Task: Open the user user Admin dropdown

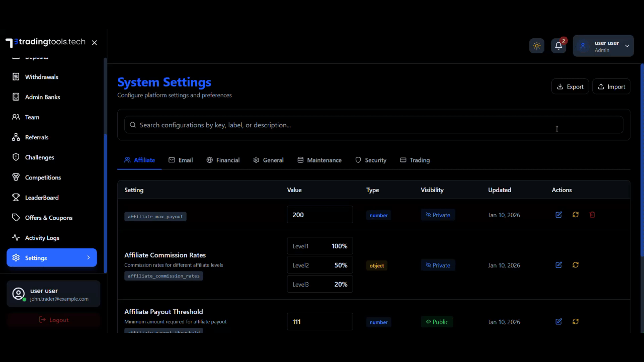Action: point(603,46)
